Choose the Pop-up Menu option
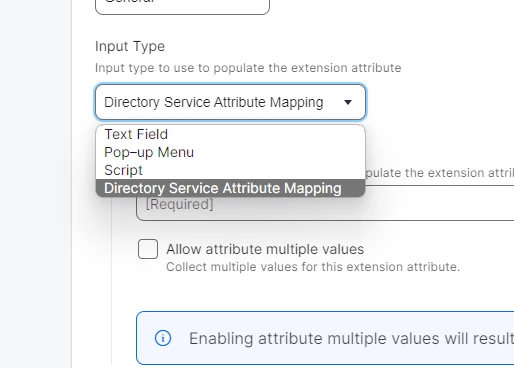This screenshot has width=514, height=368. 230,152
